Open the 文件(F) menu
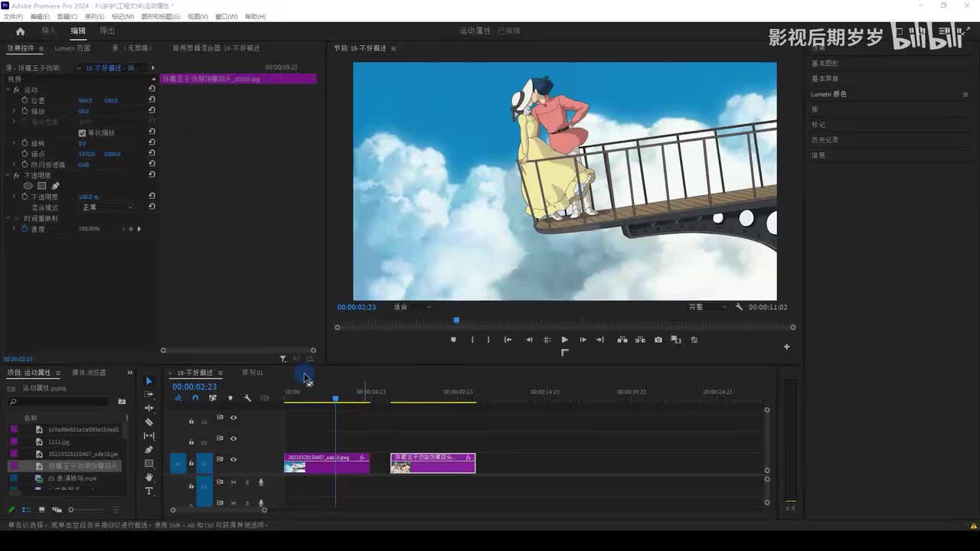Viewport: 980px width, 551px height. (x=13, y=16)
